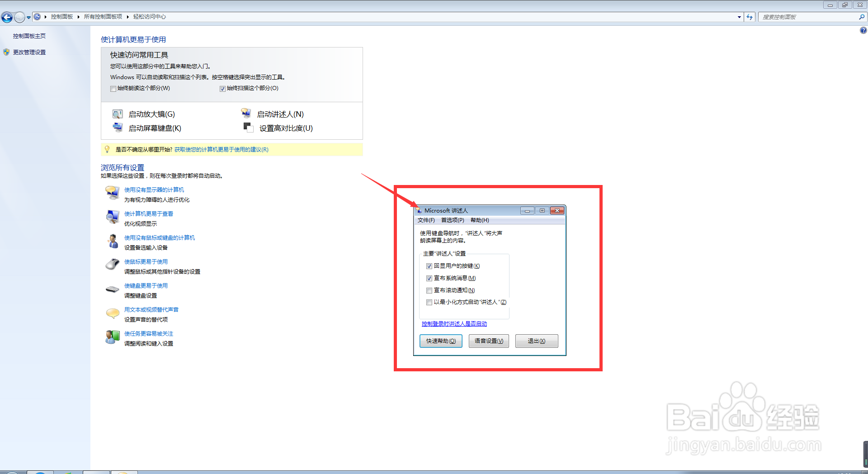868x474 pixels.
Task: Close the Microsoft 讲述人 window
Action: (x=557, y=210)
